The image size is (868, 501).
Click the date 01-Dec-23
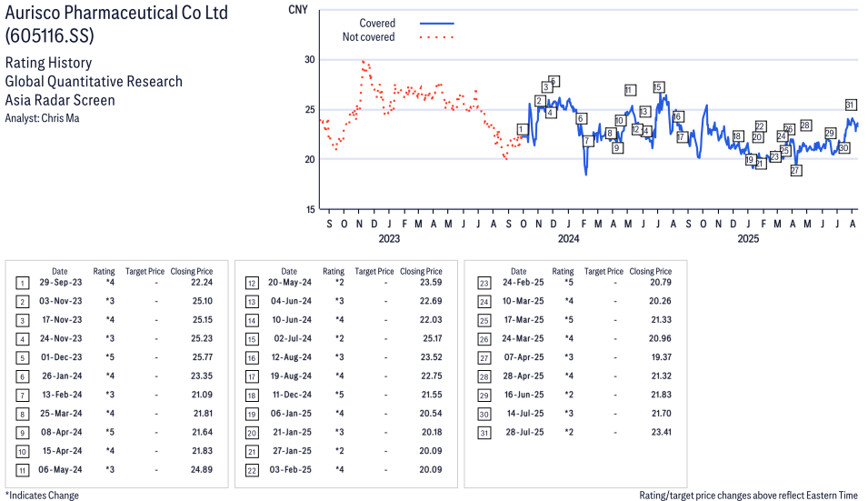[62, 357]
